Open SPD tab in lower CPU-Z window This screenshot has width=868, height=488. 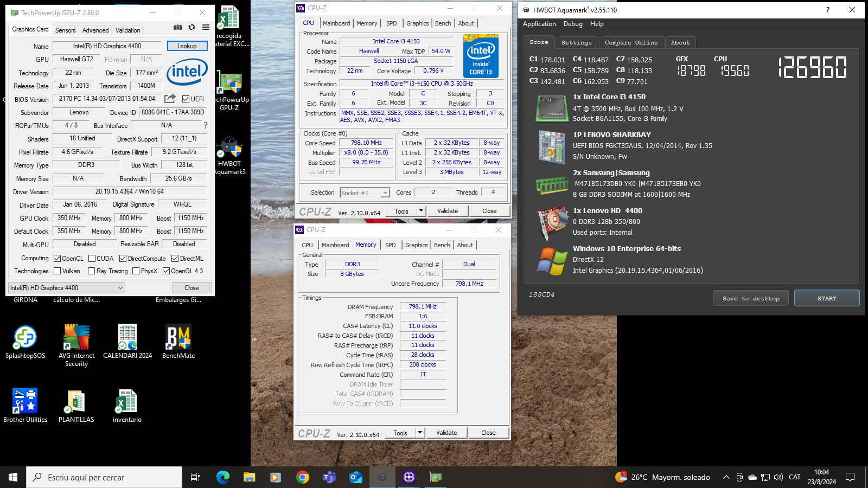(x=391, y=245)
